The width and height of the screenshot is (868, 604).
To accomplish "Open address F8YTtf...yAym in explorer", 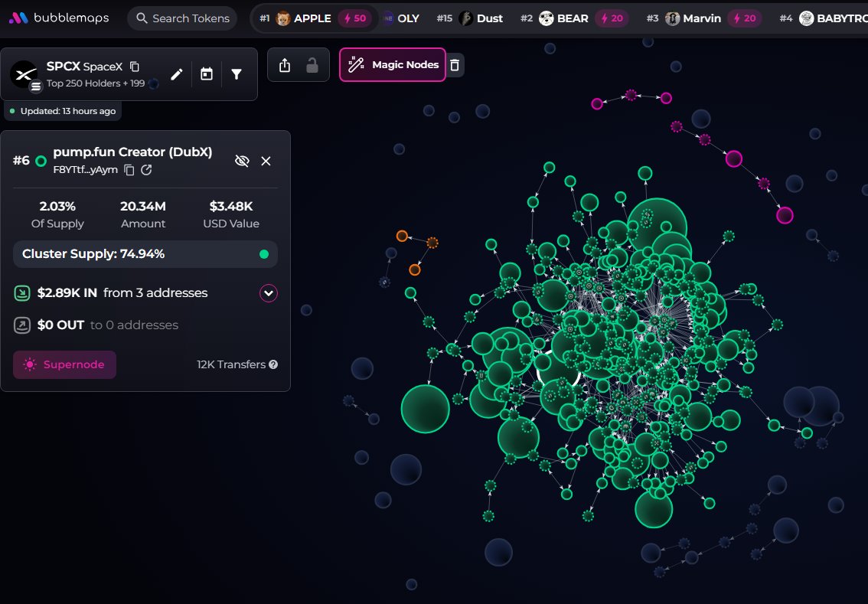I will tap(146, 170).
